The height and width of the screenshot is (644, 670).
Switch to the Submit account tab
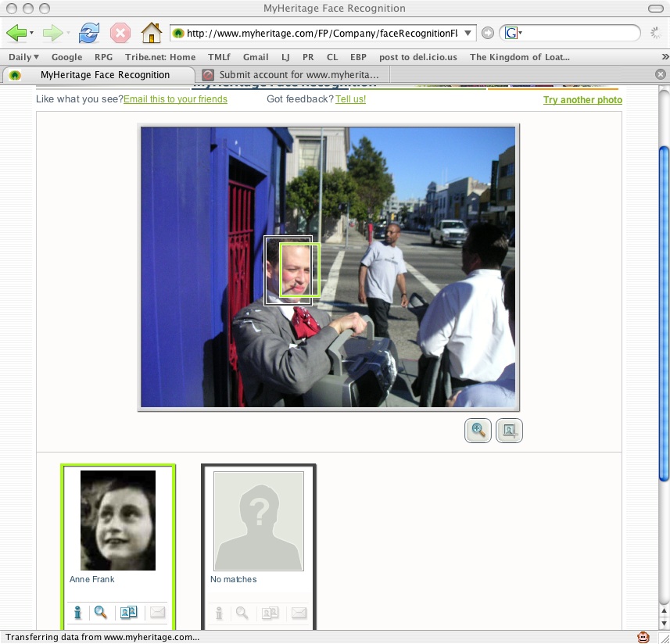[297, 75]
